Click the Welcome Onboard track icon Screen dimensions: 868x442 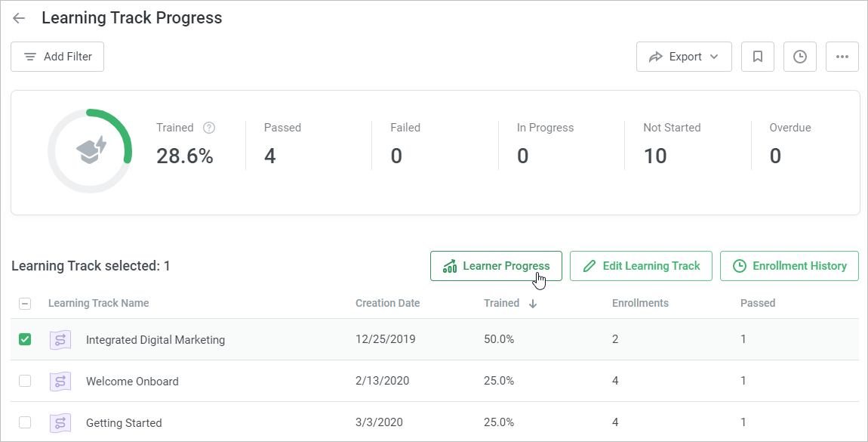[60, 382]
